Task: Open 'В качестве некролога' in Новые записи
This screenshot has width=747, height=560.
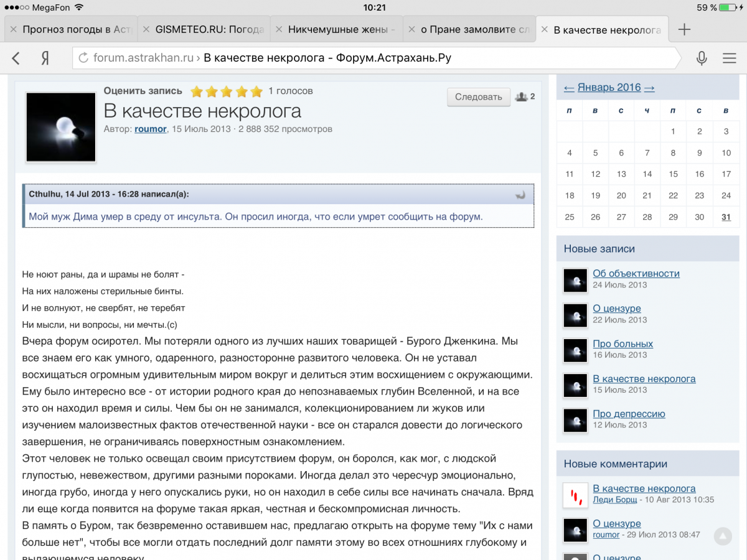Action: [x=644, y=379]
